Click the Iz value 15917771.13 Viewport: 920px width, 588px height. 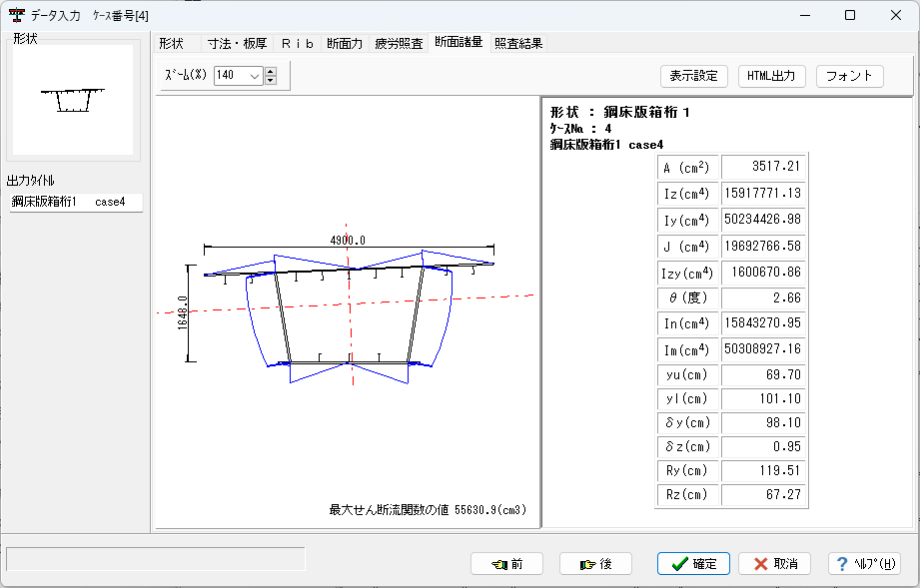pos(763,193)
